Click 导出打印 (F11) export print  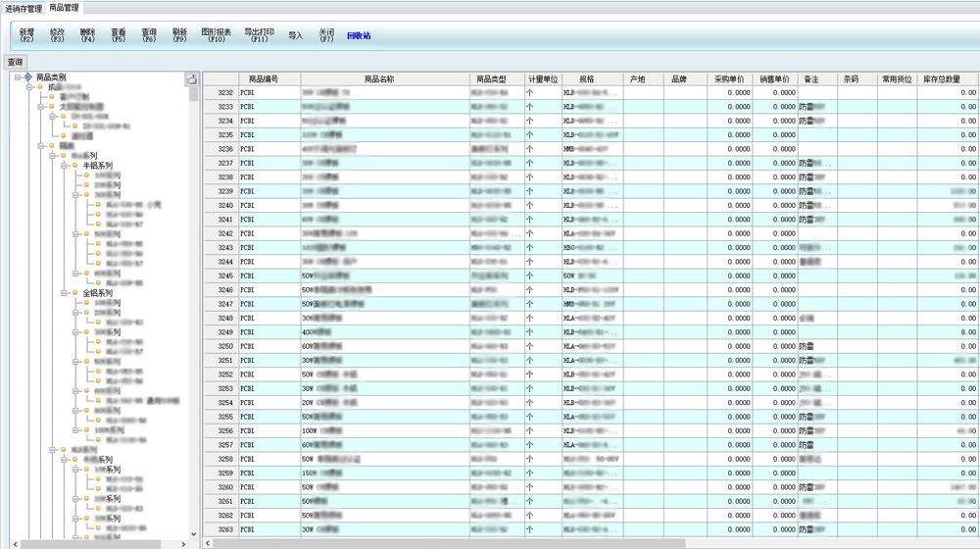(x=259, y=35)
